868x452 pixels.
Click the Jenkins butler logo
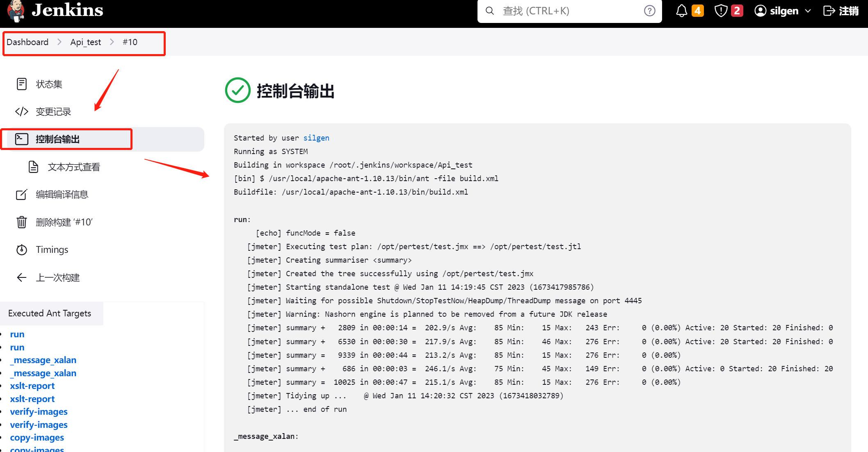[16, 11]
